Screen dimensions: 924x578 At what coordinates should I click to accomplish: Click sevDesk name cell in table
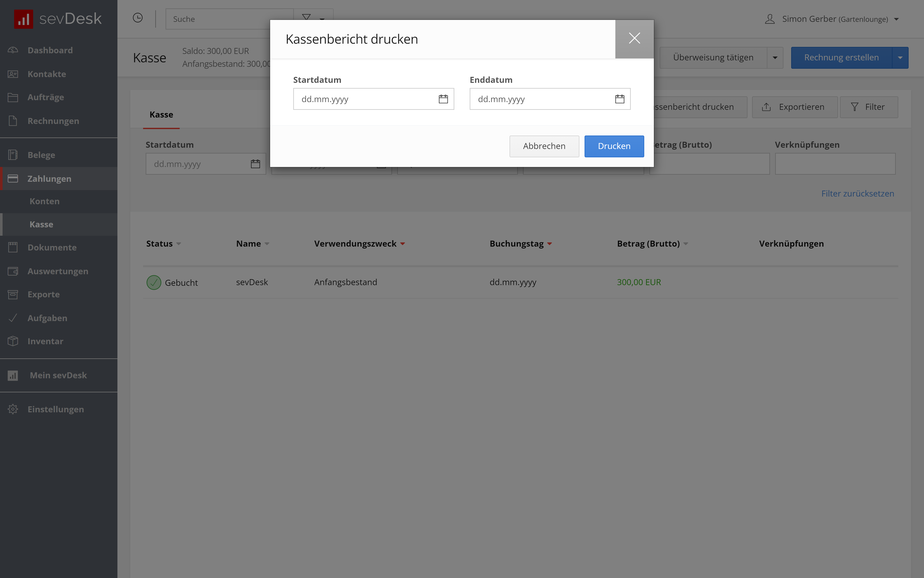[x=252, y=282]
